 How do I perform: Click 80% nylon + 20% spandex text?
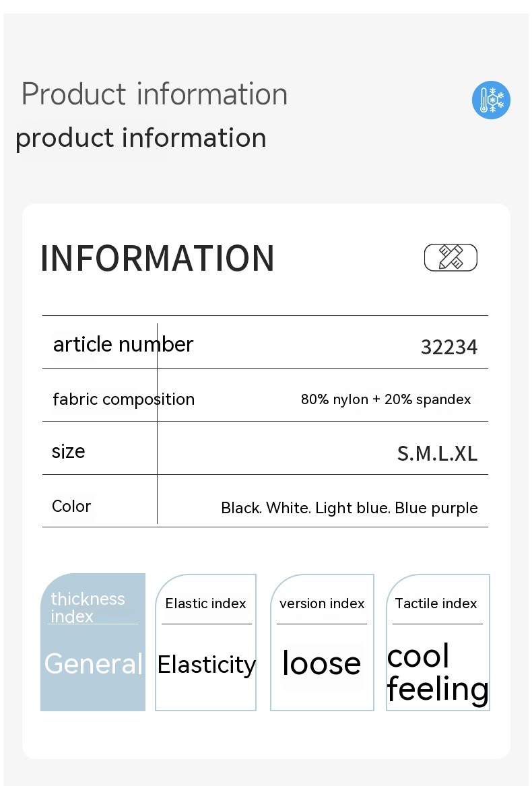(x=386, y=399)
